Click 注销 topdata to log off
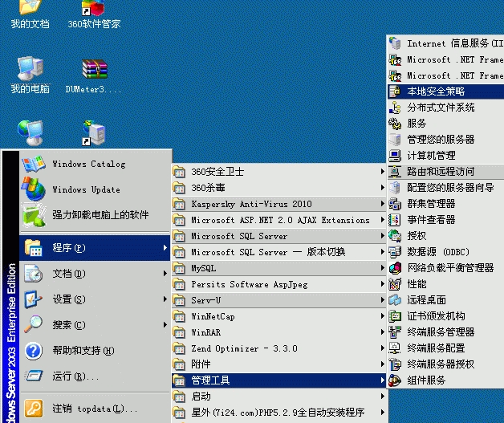Viewport: 504px width, 423px height. pos(88,409)
